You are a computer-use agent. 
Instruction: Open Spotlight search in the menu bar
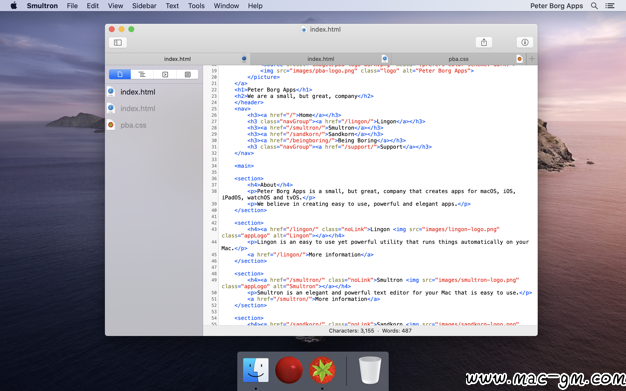[594, 6]
